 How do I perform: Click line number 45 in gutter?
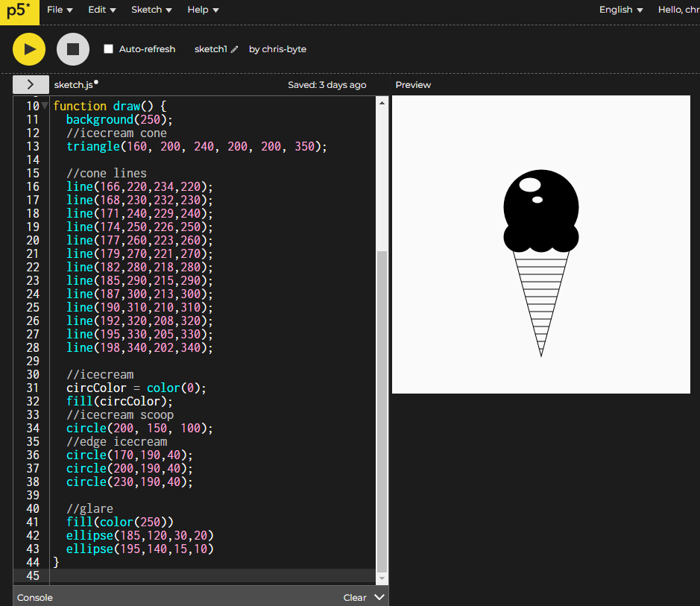(x=33, y=575)
